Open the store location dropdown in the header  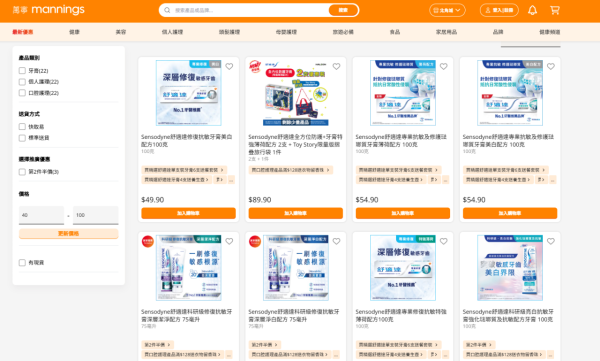pyautogui.click(x=447, y=10)
